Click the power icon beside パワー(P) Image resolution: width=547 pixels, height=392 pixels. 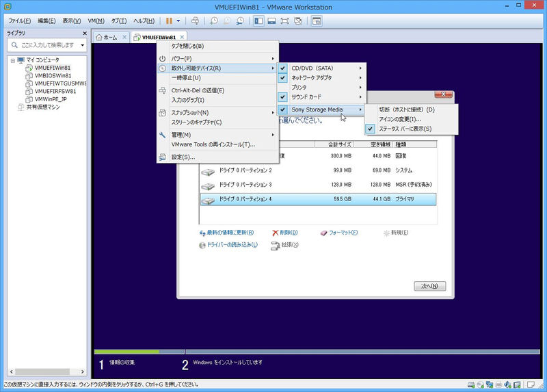pyautogui.click(x=162, y=59)
